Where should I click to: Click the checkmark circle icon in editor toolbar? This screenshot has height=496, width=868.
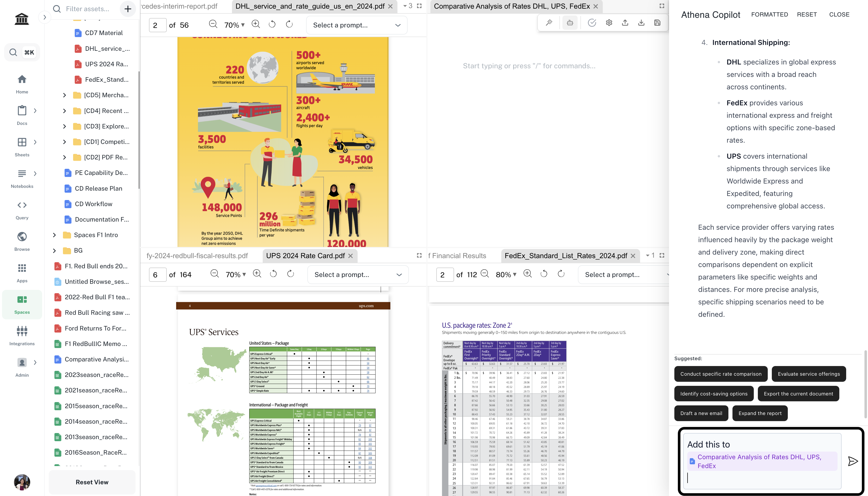pos(592,23)
